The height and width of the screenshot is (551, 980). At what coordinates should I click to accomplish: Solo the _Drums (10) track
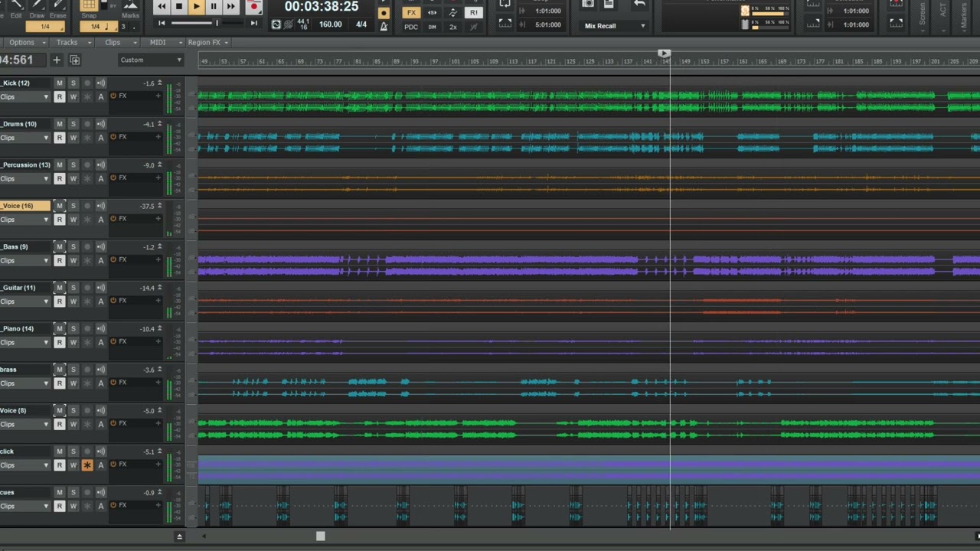(x=73, y=124)
